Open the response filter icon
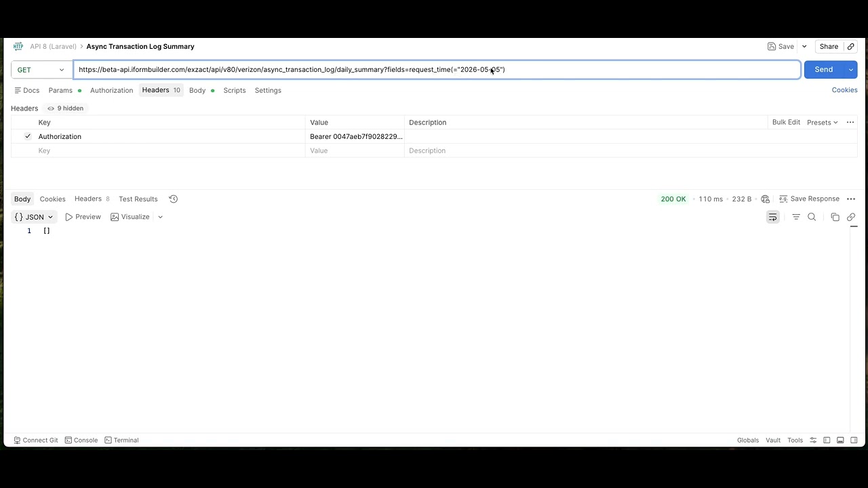This screenshot has height=488, width=868. click(796, 217)
